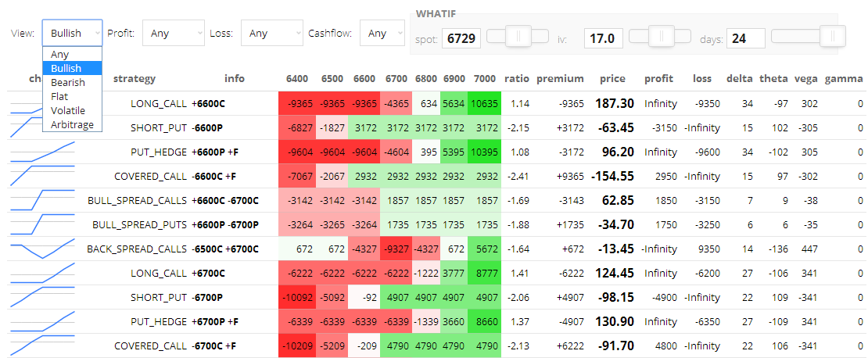868x358 pixels.
Task: Open payoff chart for BACK_SPREAD_CALLS row
Action: coord(42,249)
